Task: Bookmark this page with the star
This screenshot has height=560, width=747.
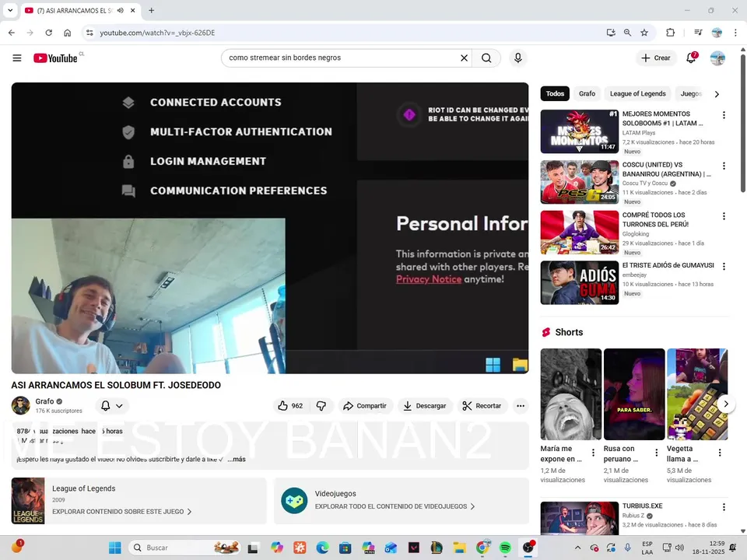Action: click(x=644, y=33)
